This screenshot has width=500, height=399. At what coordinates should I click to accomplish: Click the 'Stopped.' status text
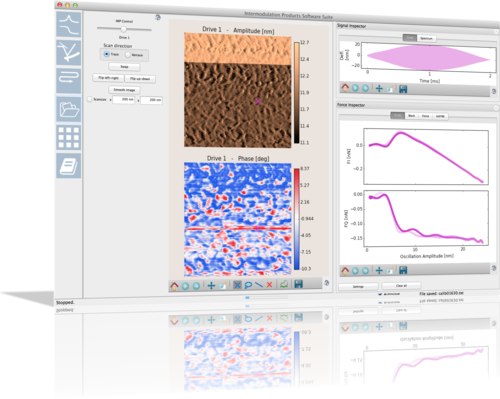pos(65,302)
